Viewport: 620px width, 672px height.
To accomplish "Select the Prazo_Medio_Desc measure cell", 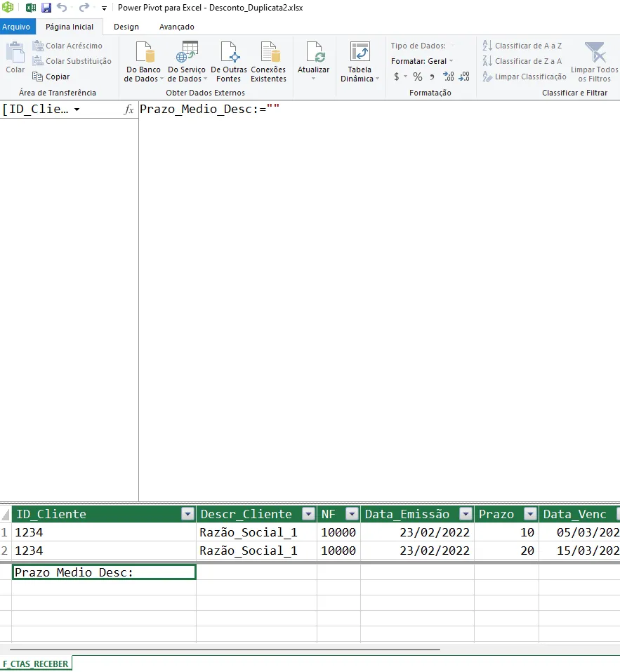I will (x=104, y=572).
